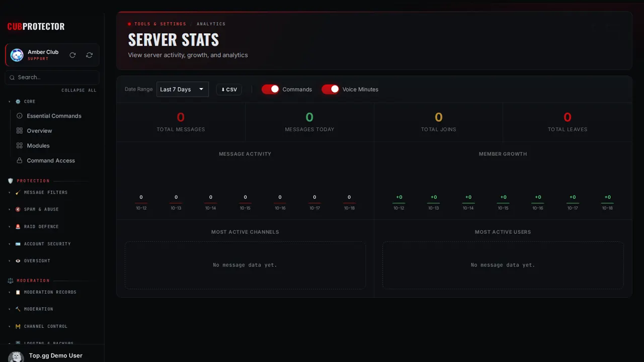
Task: Download stats with the CSV button
Action: pyautogui.click(x=229, y=89)
